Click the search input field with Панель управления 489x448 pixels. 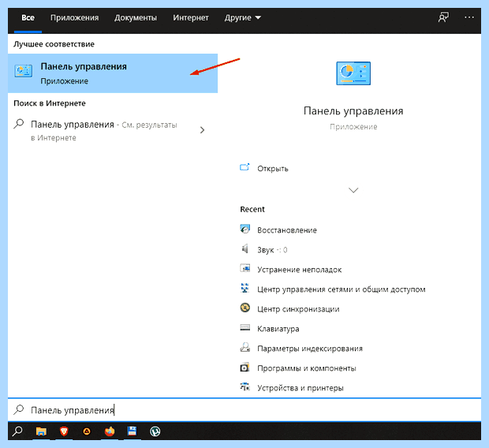pyautogui.click(x=244, y=409)
